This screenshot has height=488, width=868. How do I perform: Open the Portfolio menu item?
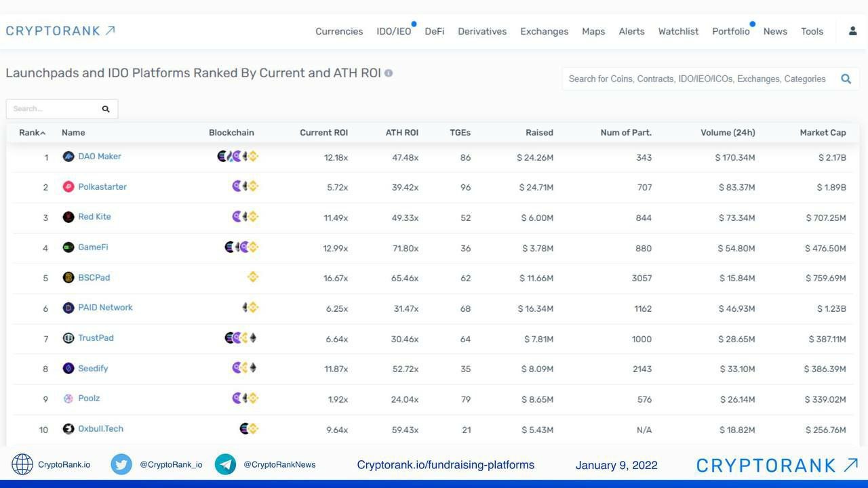pos(731,31)
